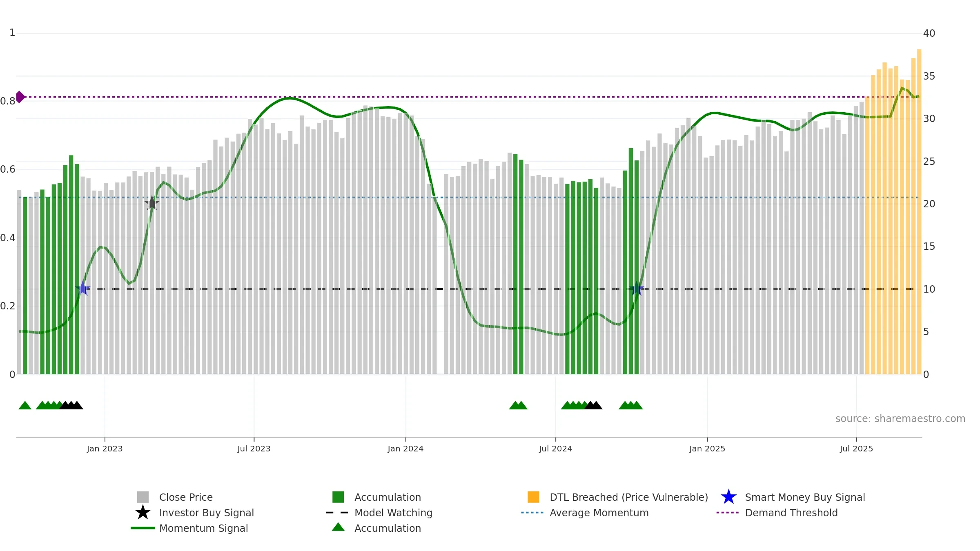Screen dimensions: 980x551
Task: Click the black legend star beside Investor Buy Signal
Action: pyautogui.click(x=143, y=513)
